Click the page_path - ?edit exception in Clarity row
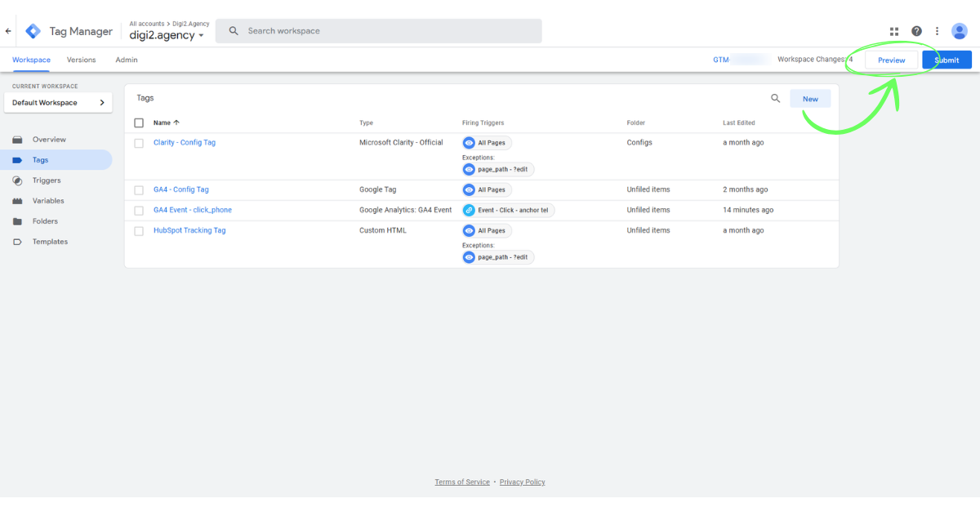This screenshot has height=512, width=980. [498, 169]
